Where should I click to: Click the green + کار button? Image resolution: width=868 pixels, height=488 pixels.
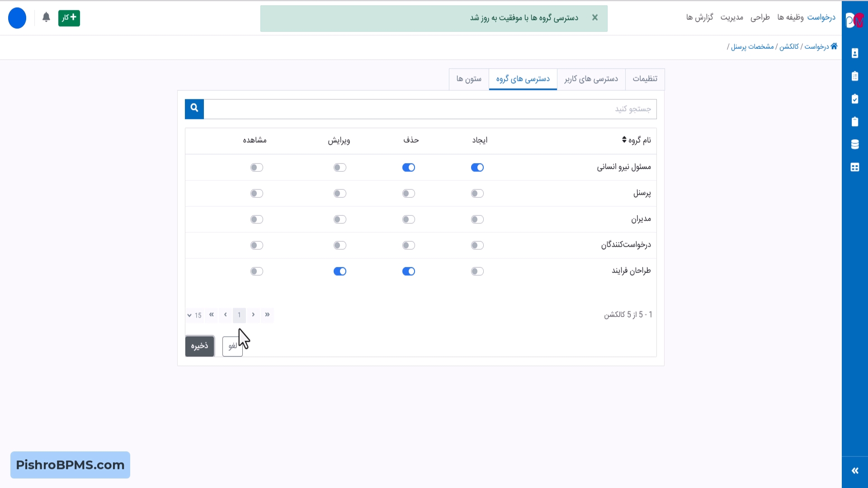tap(69, 18)
